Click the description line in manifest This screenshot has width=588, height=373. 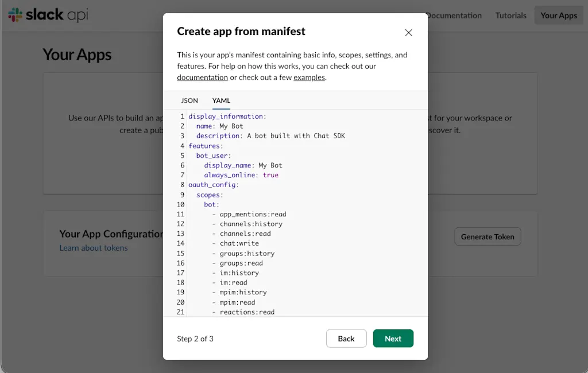(x=270, y=135)
